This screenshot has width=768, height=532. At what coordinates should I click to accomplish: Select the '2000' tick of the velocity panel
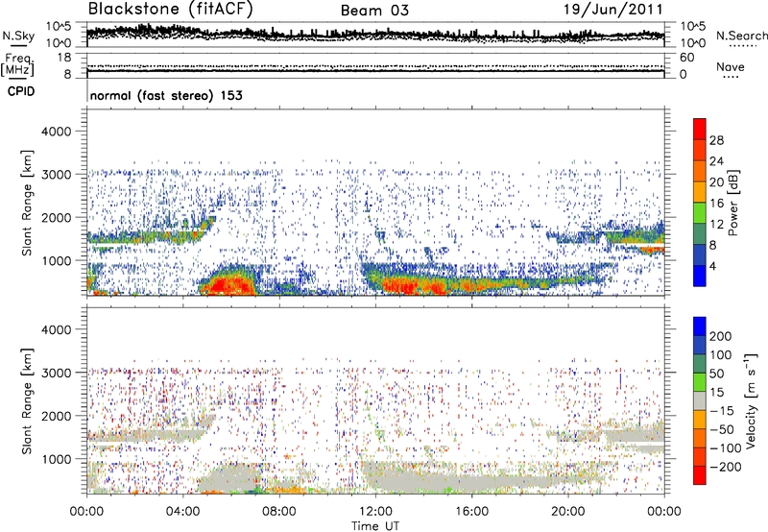(x=56, y=416)
